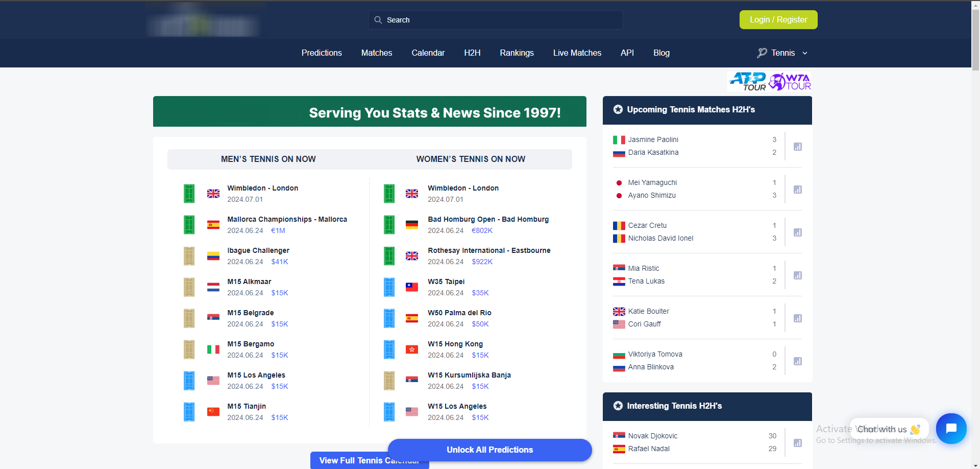Open stats icon for Cretu vs Ionel

coord(798,232)
